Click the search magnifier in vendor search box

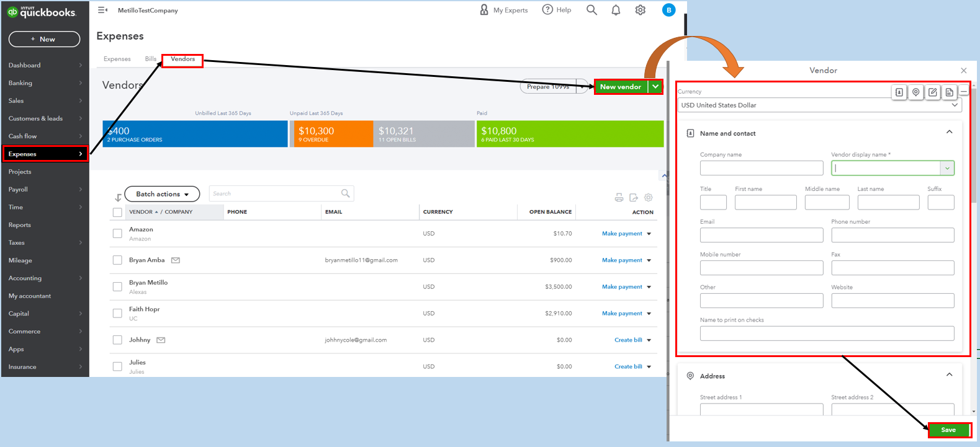(346, 193)
